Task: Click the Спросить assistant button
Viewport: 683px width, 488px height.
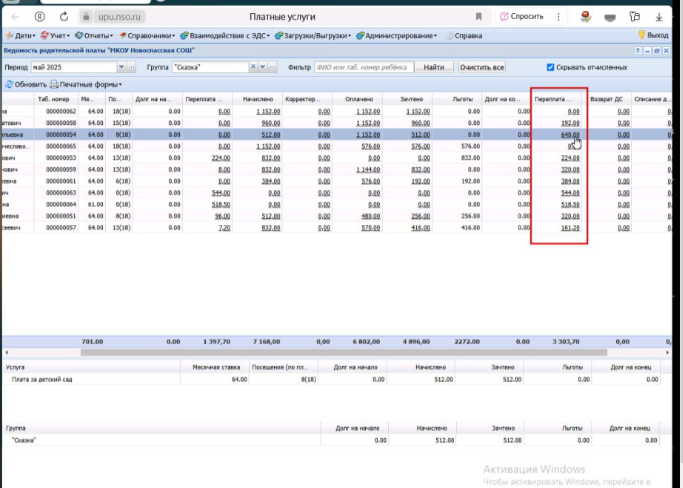Action: pyautogui.click(x=522, y=17)
